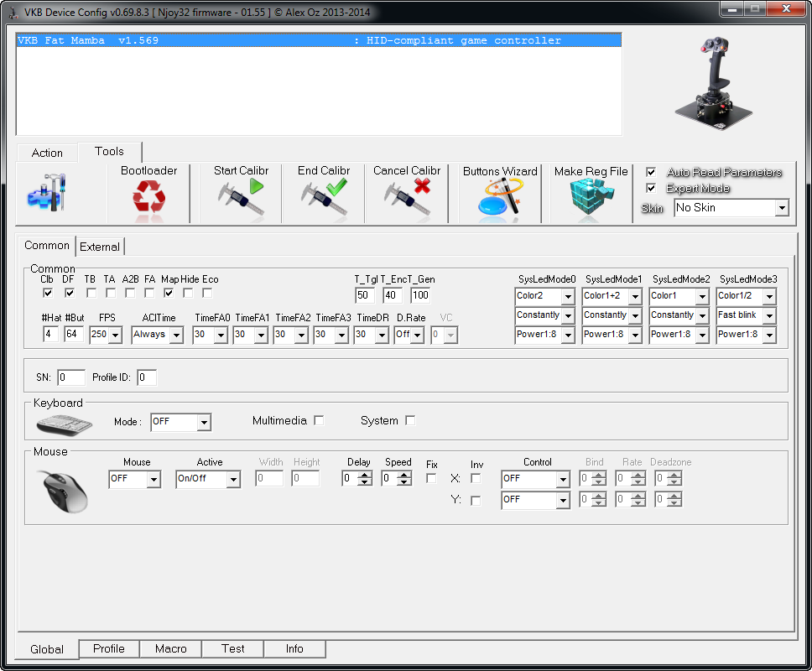Viewport: 812px width, 671px height.
Task: Enable the Multimedia keyboard checkbox
Action: 319,420
